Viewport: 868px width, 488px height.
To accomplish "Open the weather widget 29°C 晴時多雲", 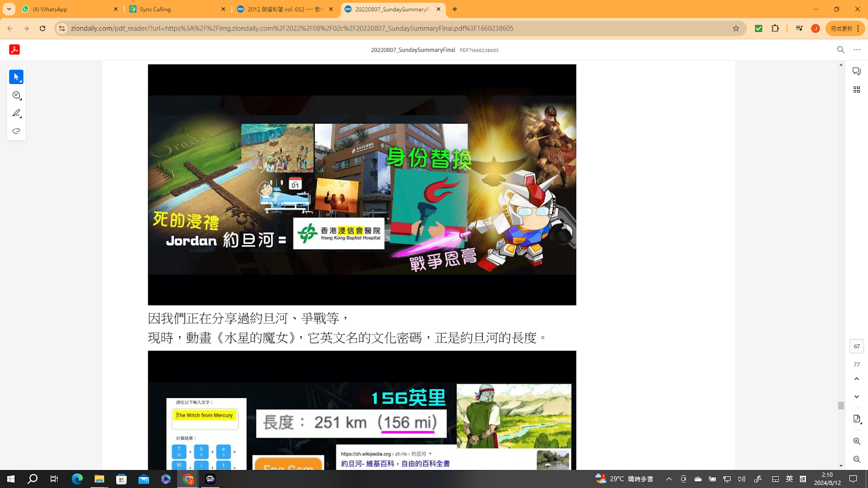I will (x=624, y=479).
